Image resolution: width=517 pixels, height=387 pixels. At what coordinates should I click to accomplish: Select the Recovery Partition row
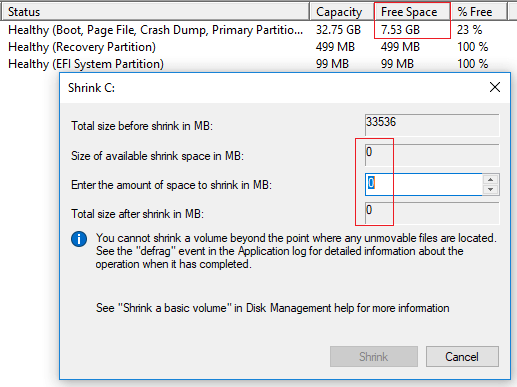[253, 47]
